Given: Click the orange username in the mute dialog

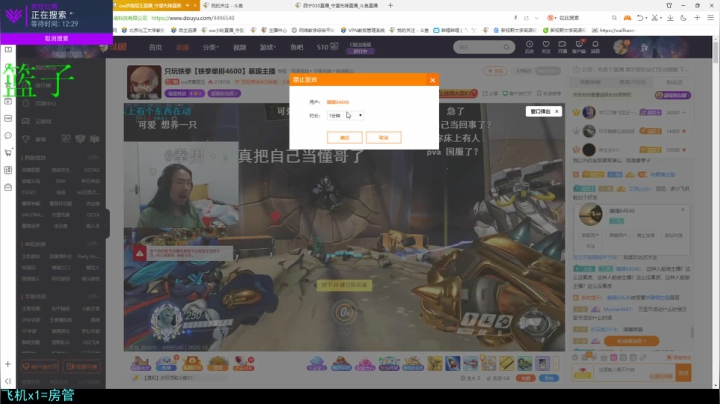Looking at the screenshot, I should (x=338, y=102).
